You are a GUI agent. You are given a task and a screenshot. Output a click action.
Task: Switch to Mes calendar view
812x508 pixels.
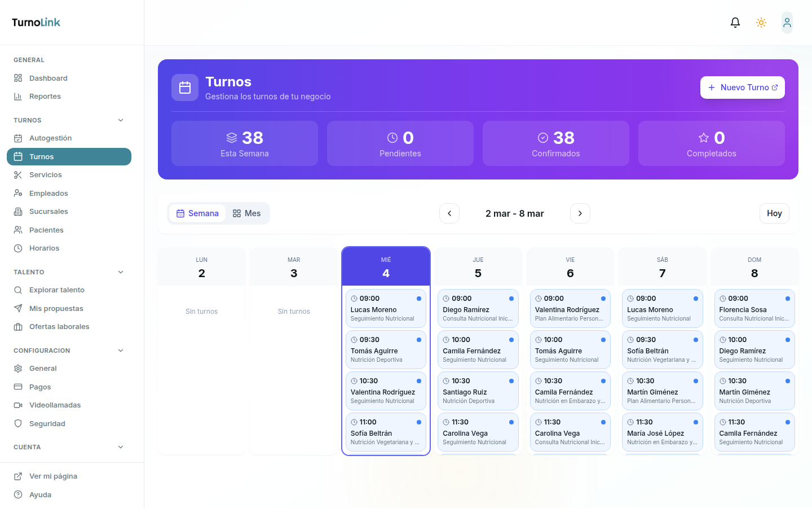[x=247, y=213]
